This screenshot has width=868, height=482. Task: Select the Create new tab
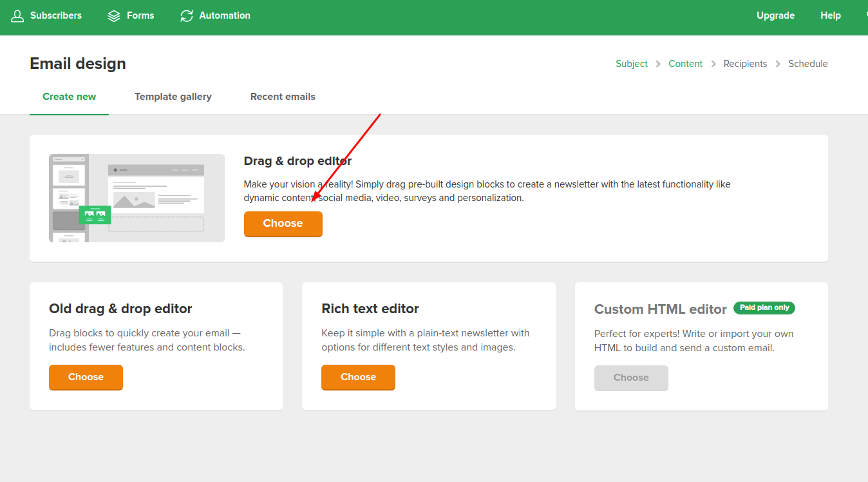point(69,97)
